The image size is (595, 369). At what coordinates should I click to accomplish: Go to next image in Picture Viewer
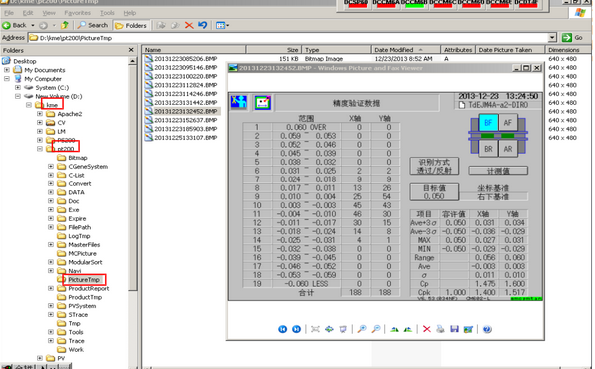(x=296, y=329)
